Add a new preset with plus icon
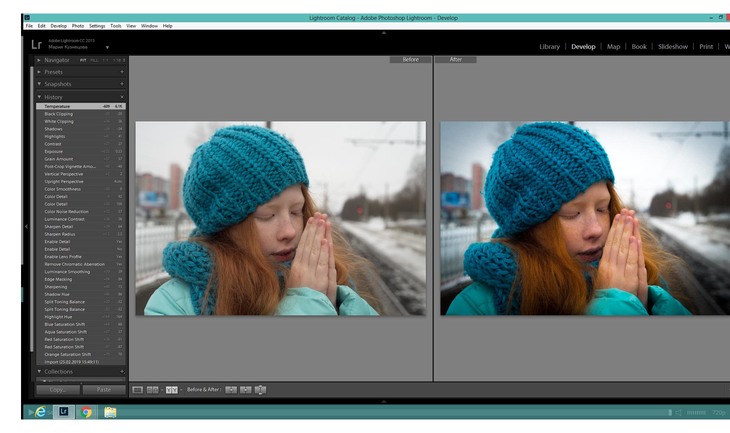The width and height of the screenshot is (730, 433). click(122, 72)
